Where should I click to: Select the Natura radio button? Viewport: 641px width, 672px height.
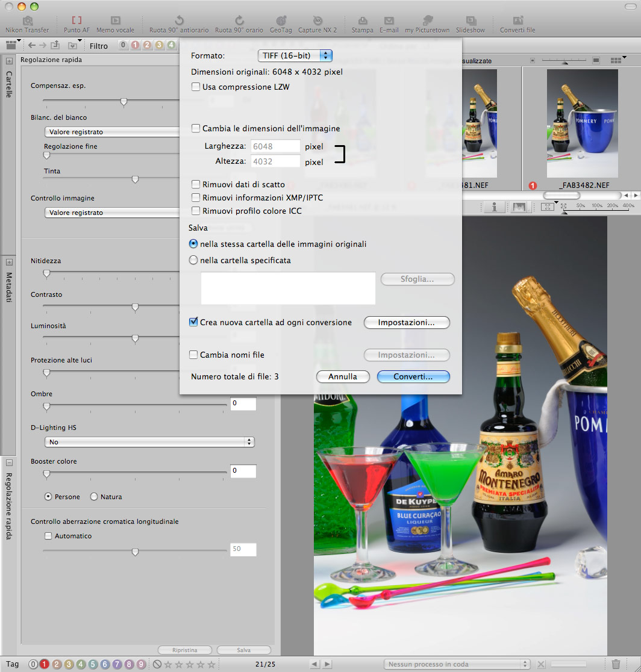(94, 497)
